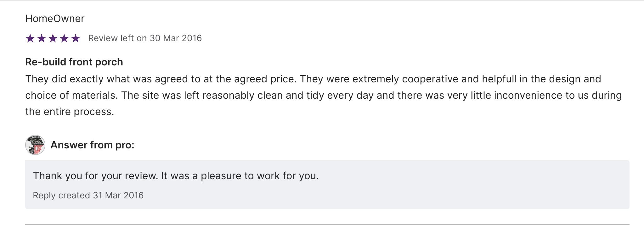
Task: Click the words 'the entire process.'
Action: point(70,112)
